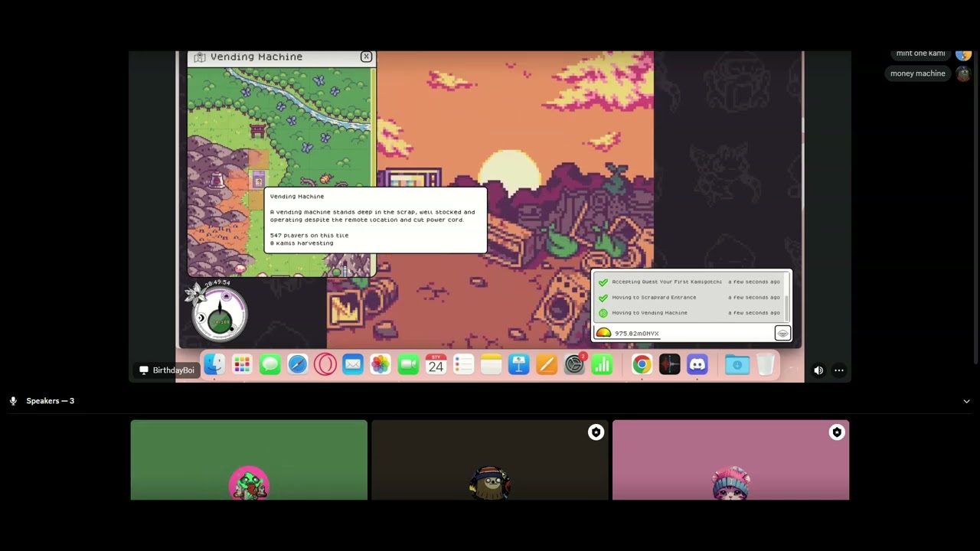Switch to Google Chrome in dock
Viewport: 980px width, 551px height.
[x=642, y=365]
